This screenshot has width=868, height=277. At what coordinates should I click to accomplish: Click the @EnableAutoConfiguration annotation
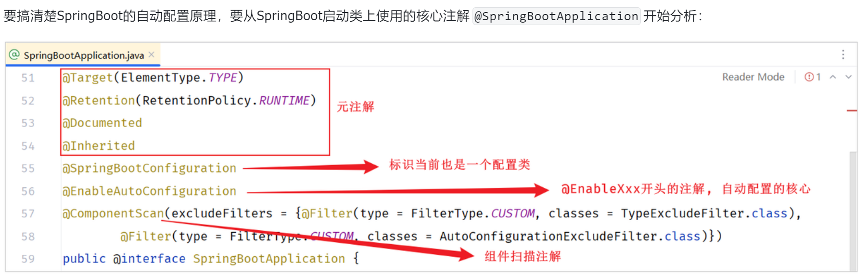coord(149,191)
